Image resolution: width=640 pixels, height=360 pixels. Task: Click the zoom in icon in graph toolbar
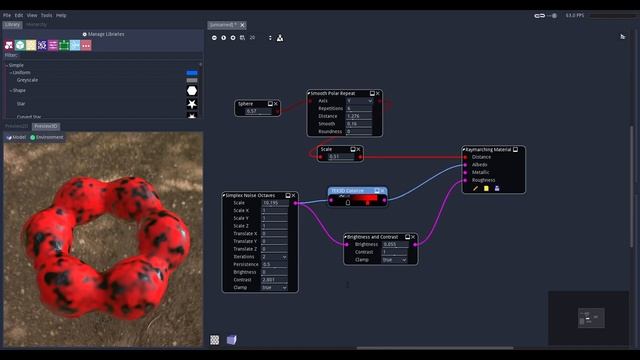click(x=233, y=38)
